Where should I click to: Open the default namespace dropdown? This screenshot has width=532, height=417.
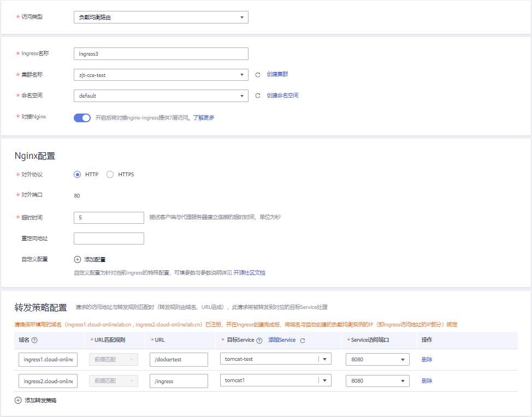(161, 96)
